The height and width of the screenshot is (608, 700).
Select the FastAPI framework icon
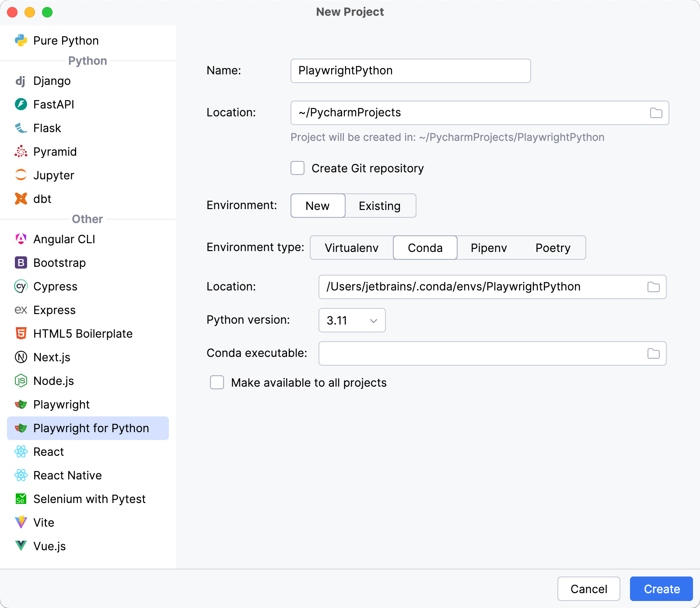[21, 104]
